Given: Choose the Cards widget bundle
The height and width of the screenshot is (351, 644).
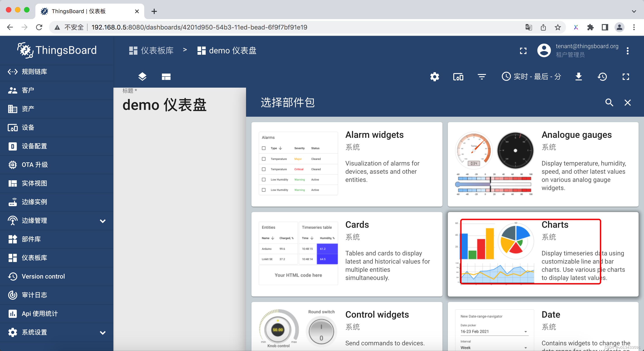Looking at the screenshot, I should (x=347, y=254).
